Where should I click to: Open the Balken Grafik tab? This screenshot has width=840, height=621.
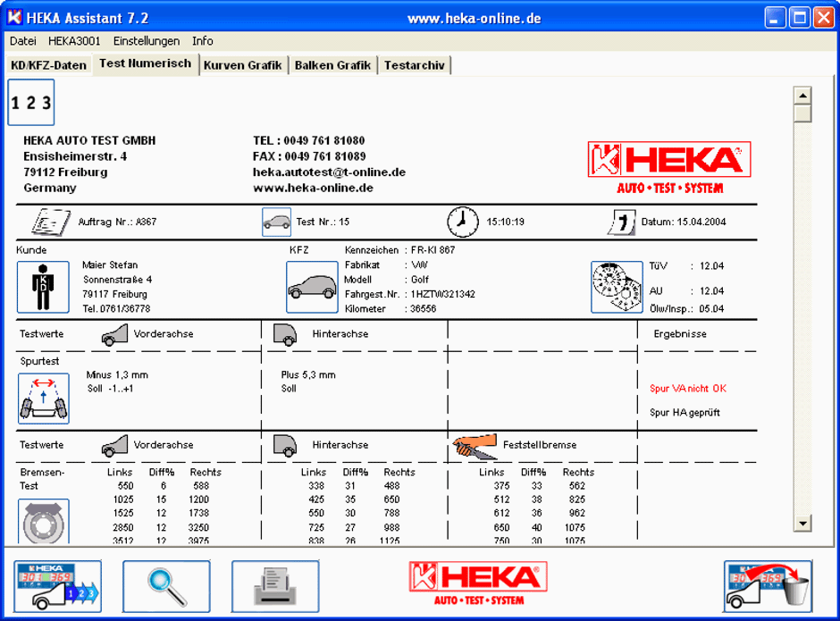pos(332,65)
